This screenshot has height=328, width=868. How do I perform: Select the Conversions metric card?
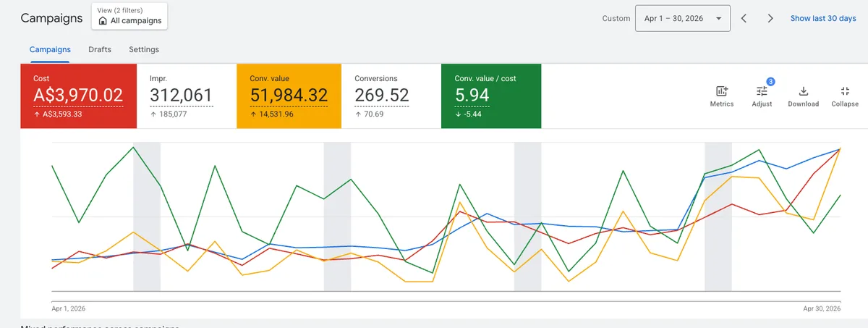point(391,96)
